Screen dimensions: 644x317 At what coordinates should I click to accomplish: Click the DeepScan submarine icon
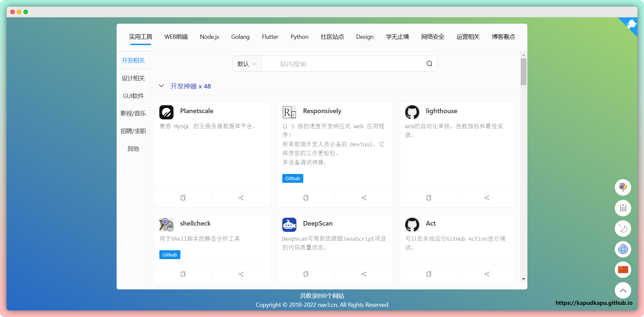coord(289,225)
